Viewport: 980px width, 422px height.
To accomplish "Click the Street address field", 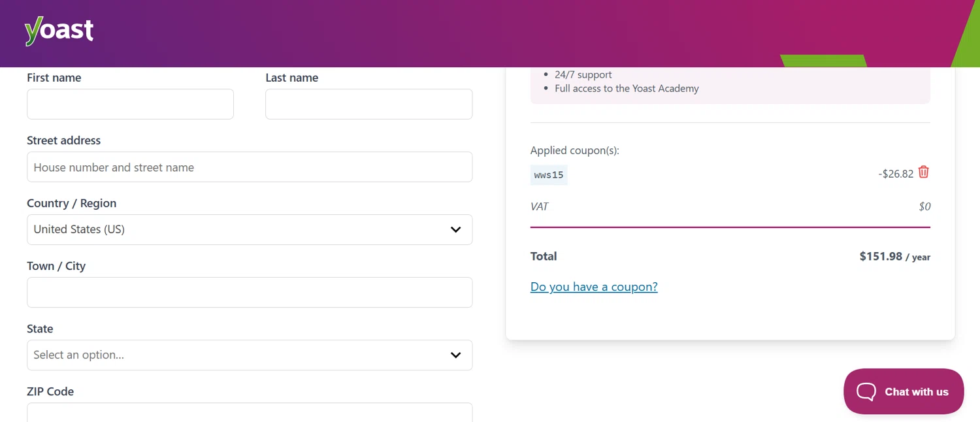I will coord(250,167).
